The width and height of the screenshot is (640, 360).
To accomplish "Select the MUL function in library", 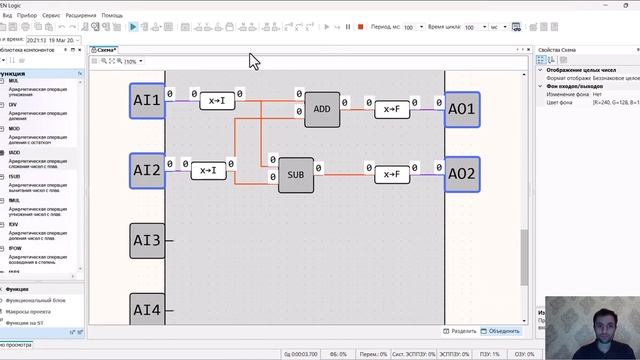I will [x=13, y=81].
